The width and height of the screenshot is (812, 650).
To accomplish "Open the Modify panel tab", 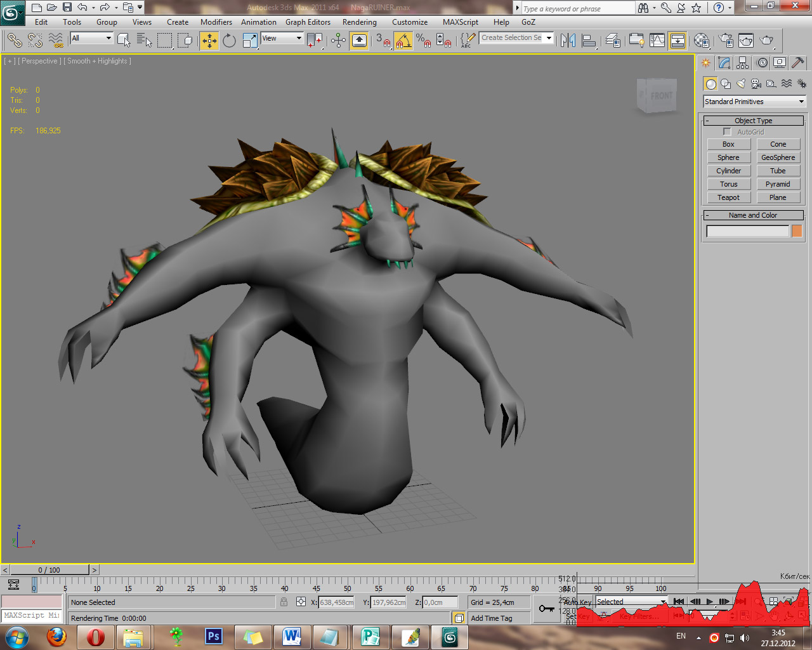I will (724, 63).
